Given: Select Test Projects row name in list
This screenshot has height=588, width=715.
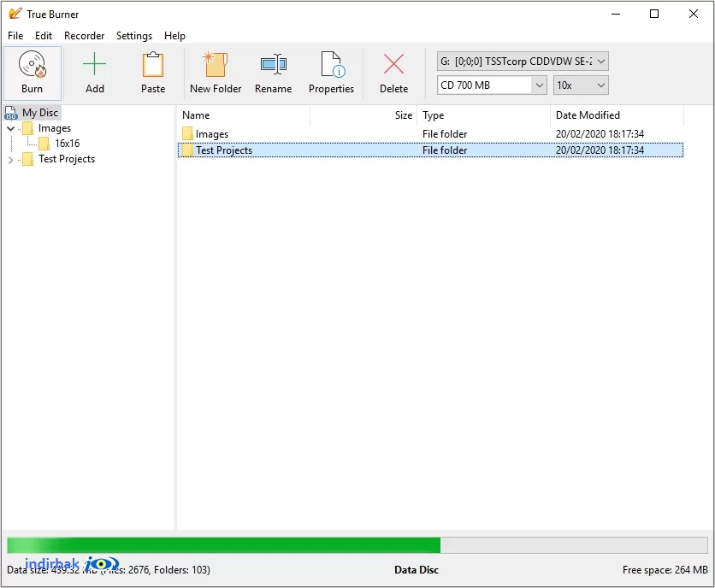Looking at the screenshot, I should 224,150.
